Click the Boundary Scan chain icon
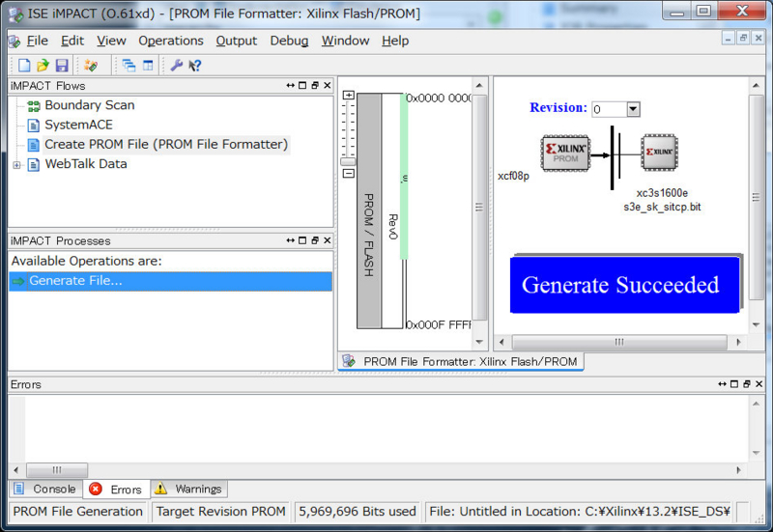773x532 pixels. pyautogui.click(x=34, y=106)
